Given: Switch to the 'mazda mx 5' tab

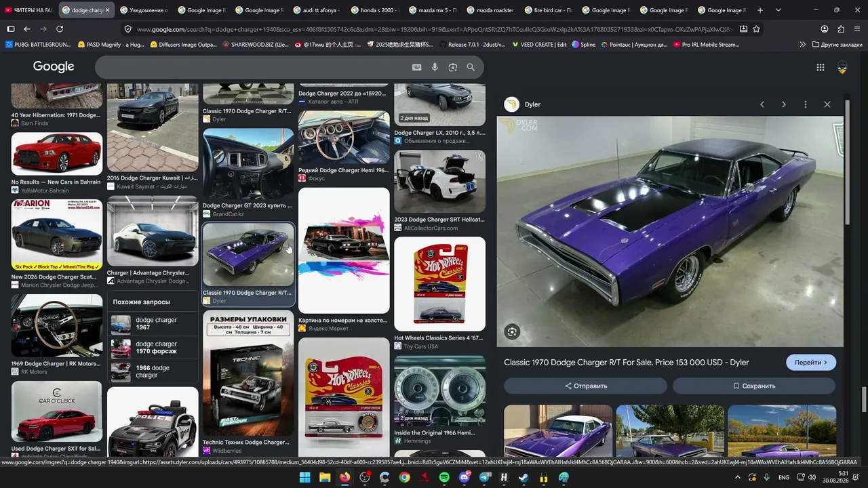Looking at the screenshot, I should [433, 10].
